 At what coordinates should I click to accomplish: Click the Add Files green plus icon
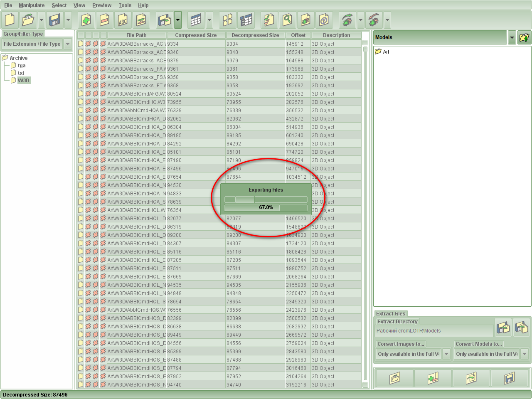(x=86, y=20)
